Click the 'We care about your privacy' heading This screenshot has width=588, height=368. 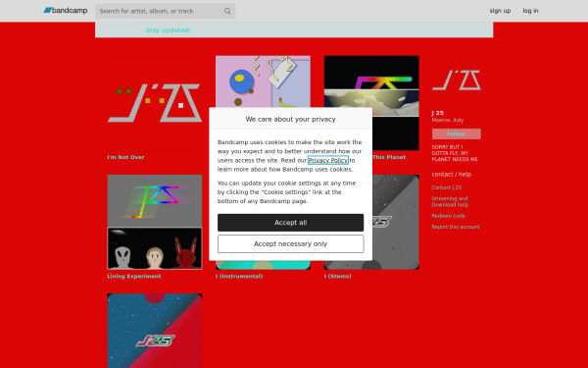291,119
